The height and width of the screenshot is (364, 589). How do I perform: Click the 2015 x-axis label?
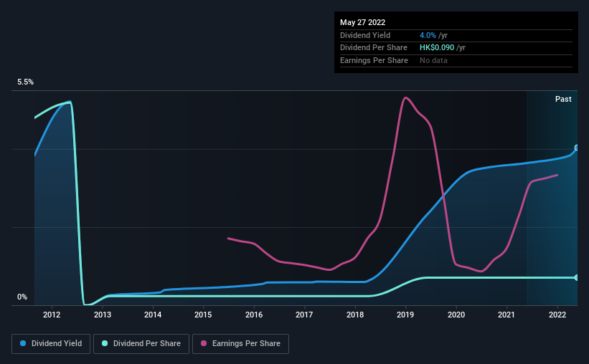[203, 315]
